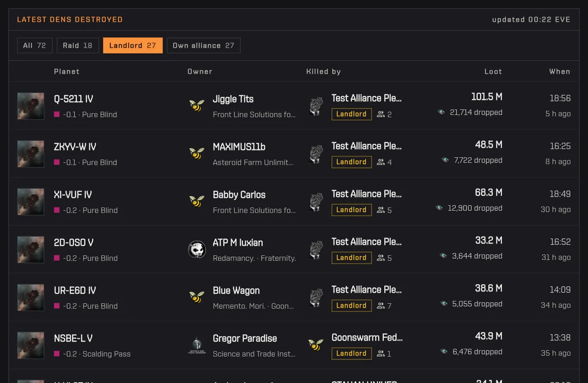Click the security color square for NSBE-L V
Screen dimensions: 588x383
click(57, 354)
